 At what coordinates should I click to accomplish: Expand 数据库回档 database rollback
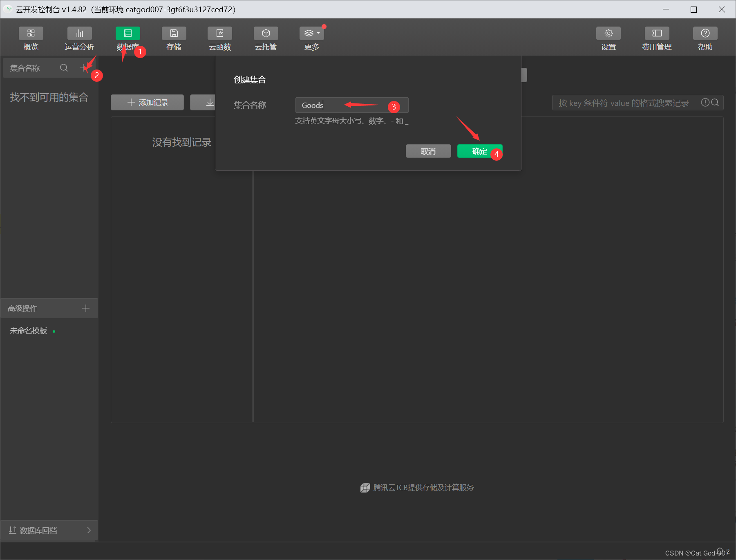49,530
